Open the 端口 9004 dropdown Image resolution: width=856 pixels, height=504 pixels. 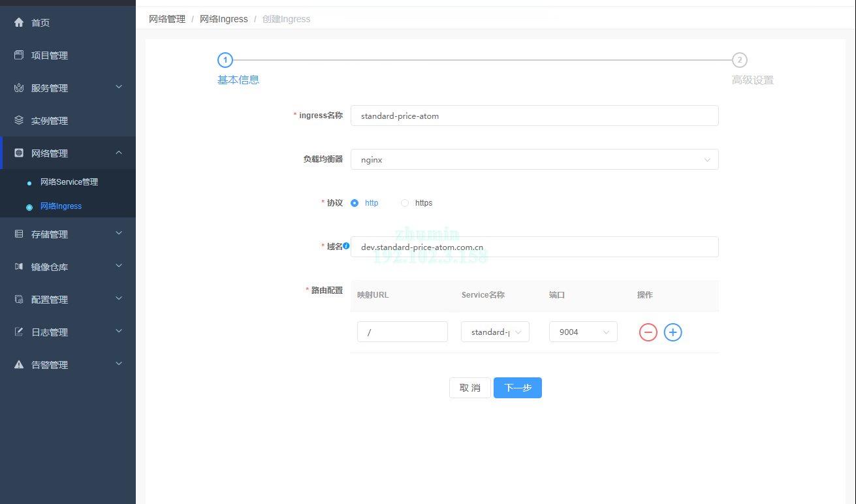pos(584,332)
